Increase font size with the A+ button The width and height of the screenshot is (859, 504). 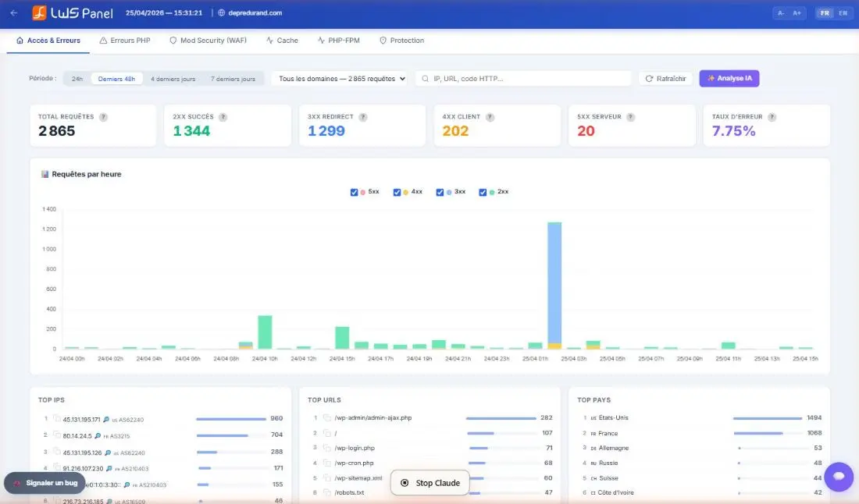[x=797, y=13]
